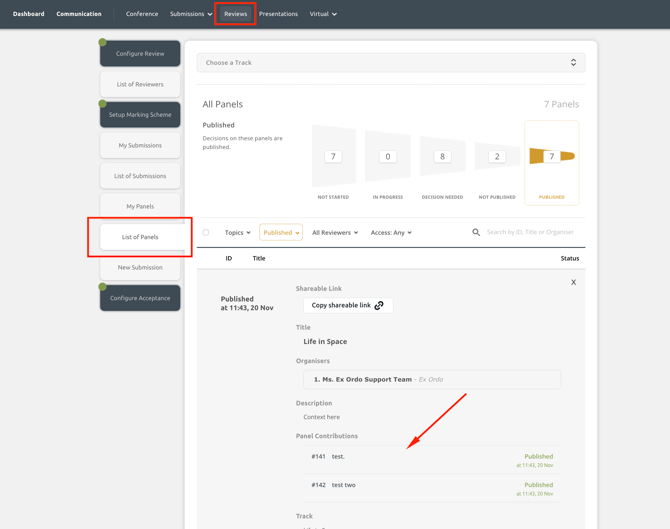Open Configure Review in the sidebar

pyautogui.click(x=140, y=54)
